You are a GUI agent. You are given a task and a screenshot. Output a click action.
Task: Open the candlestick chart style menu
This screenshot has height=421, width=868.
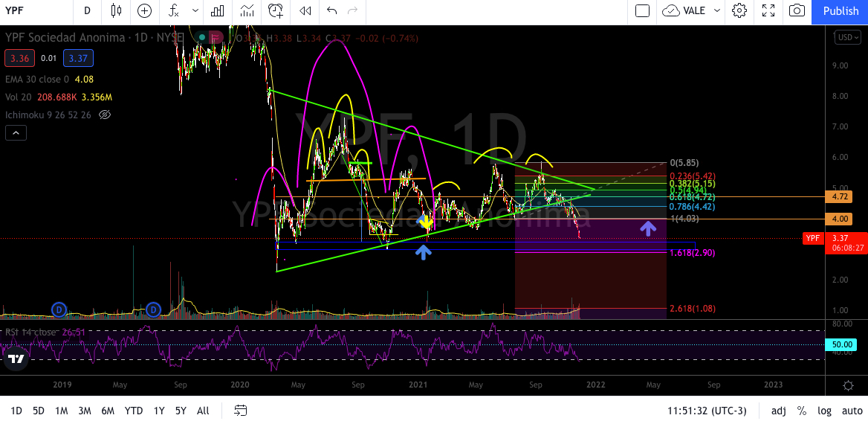click(116, 10)
